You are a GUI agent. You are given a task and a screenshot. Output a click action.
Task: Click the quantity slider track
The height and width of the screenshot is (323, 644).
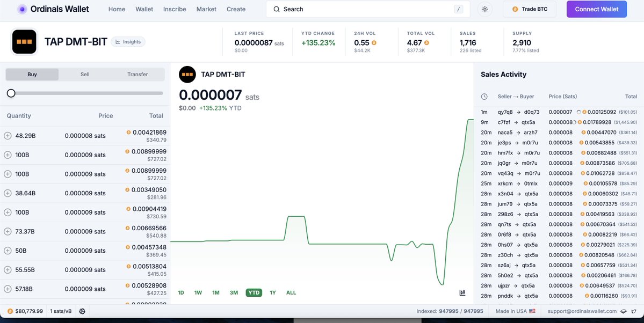click(85, 93)
